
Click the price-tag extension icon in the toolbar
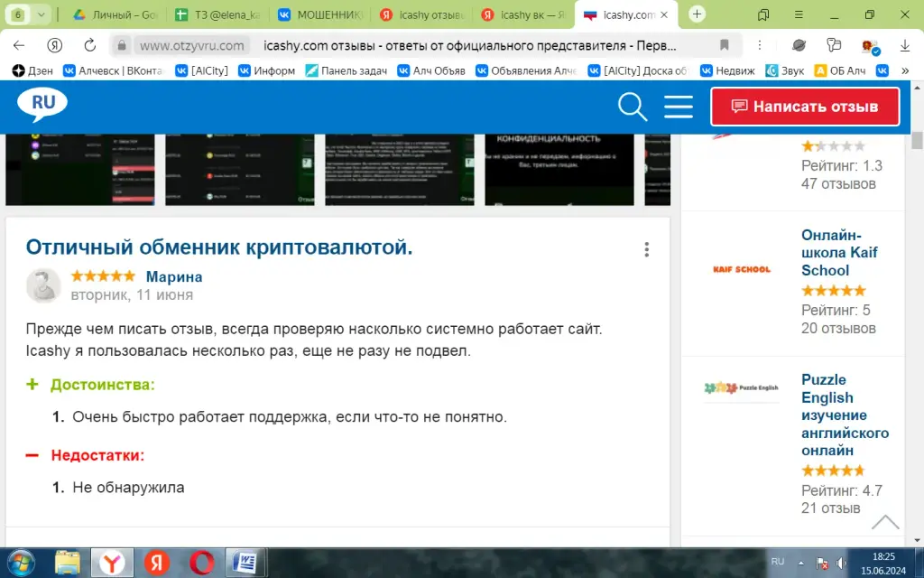click(834, 45)
